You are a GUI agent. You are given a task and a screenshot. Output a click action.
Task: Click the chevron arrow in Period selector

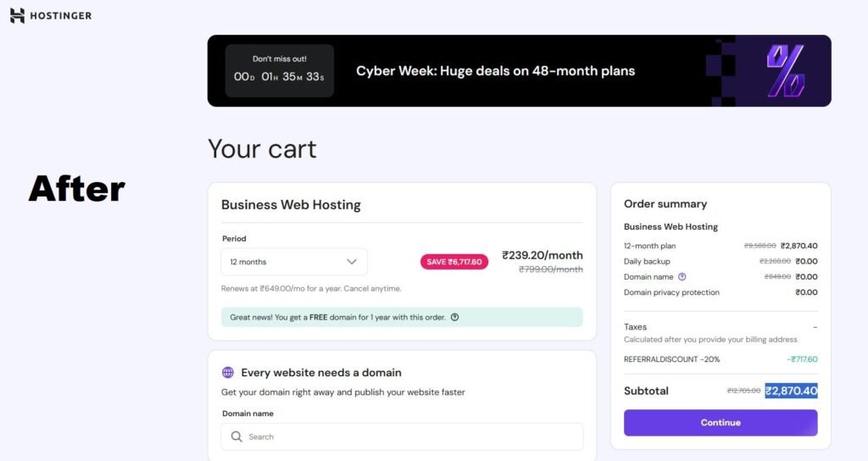point(352,262)
